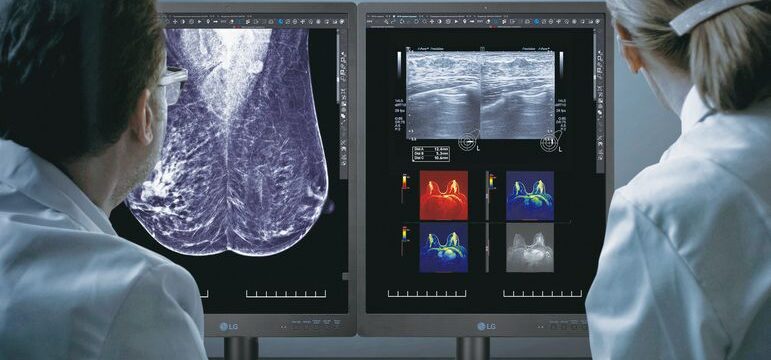771x360 pixels.
Task: Click the left monitor's vertical scrollbar
Action: 338,66
